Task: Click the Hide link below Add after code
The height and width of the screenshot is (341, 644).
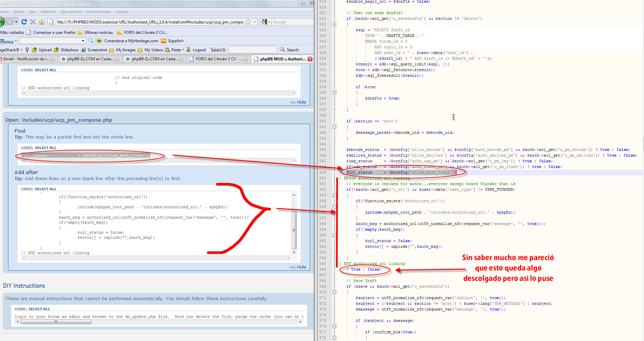Action: 298,267
